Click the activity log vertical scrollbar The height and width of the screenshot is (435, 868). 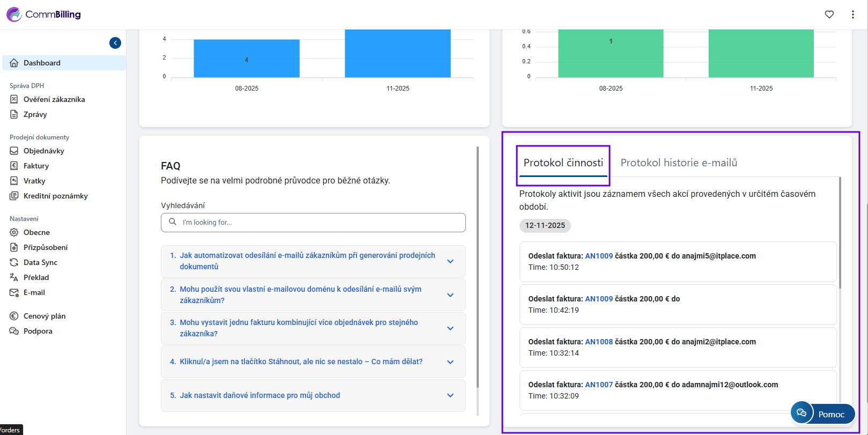click(840, 233)
